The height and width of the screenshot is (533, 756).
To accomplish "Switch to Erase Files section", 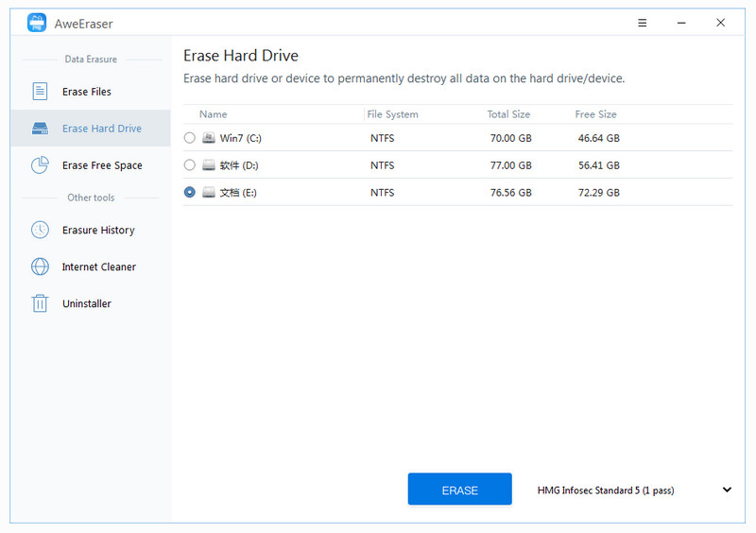I will point(91,91).
